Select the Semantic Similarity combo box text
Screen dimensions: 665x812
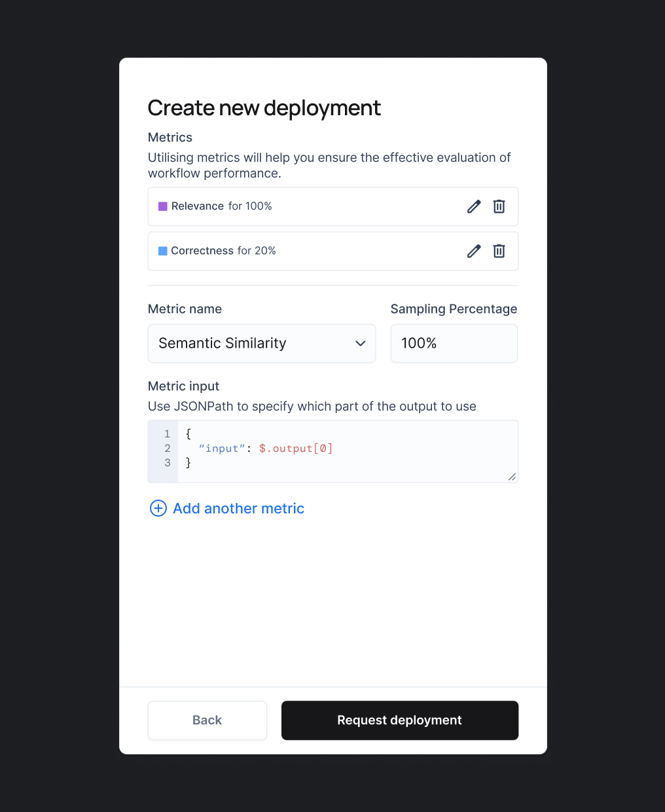223,343
